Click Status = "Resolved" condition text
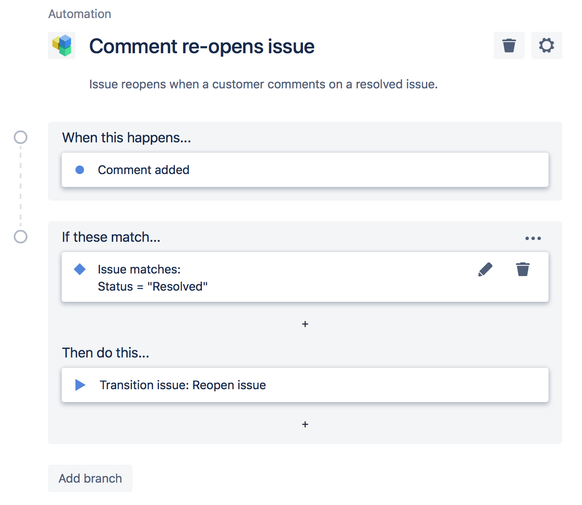582x505 pixels. tap(153, 286)
